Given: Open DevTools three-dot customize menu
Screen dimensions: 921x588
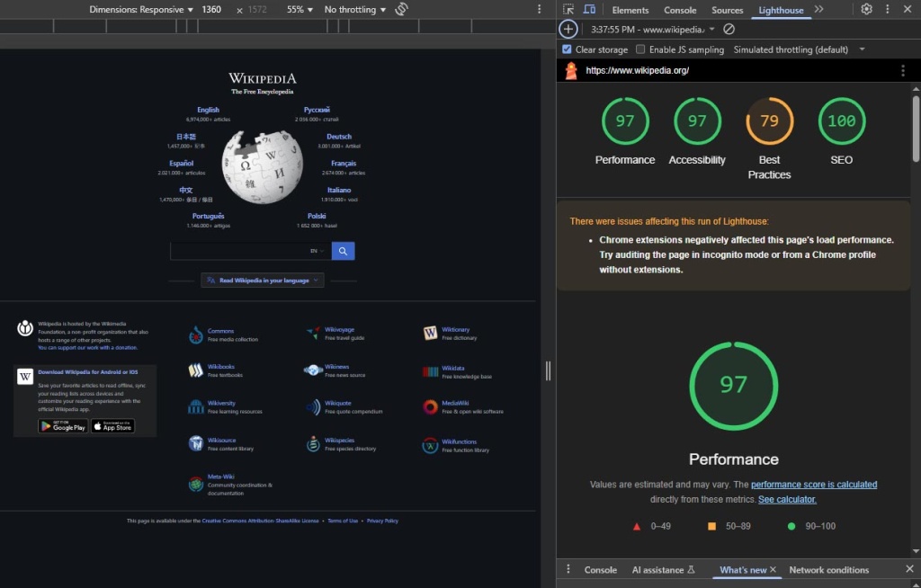Looking at the screenshot, I should pyautogui.click(x=888, y=9).
